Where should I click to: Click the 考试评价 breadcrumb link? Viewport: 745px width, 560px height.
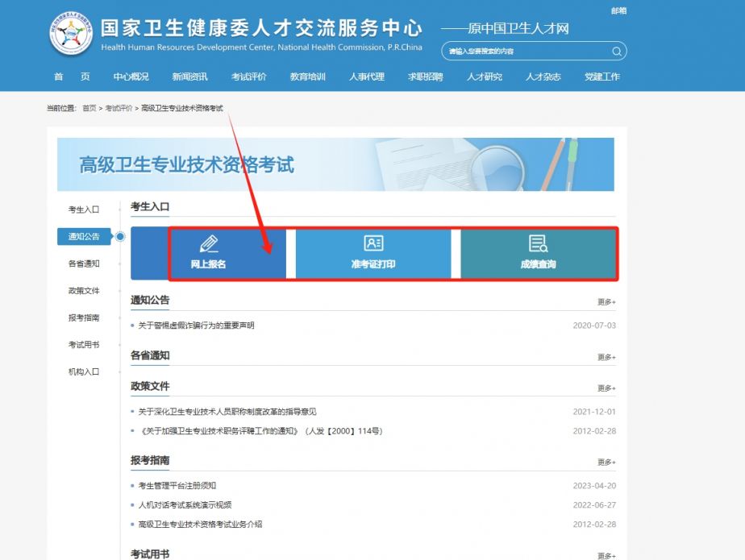coord(119,108)
